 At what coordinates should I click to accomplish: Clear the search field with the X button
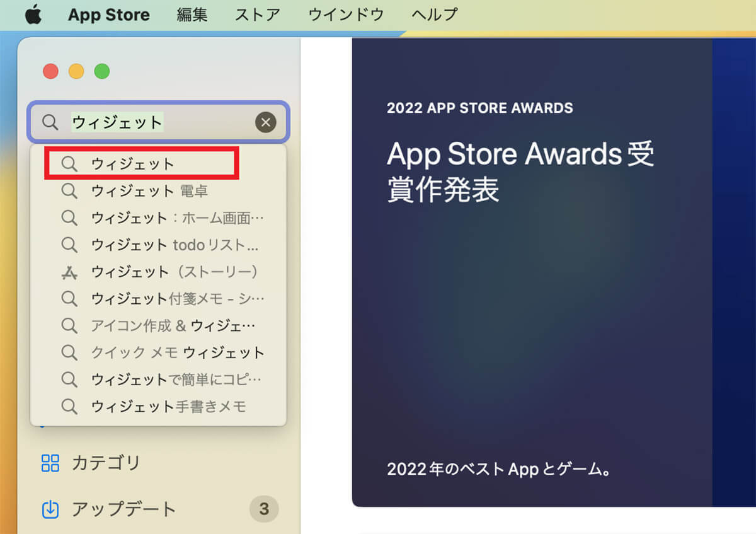(266, 122)
